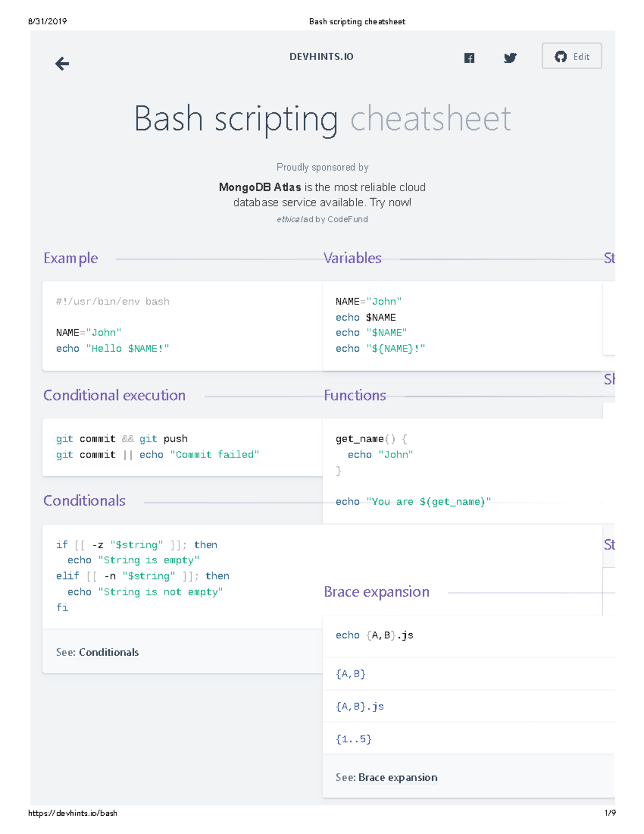Click the Conditionals section heading
Screen dimensions: 644x834
tap(84, 501)
